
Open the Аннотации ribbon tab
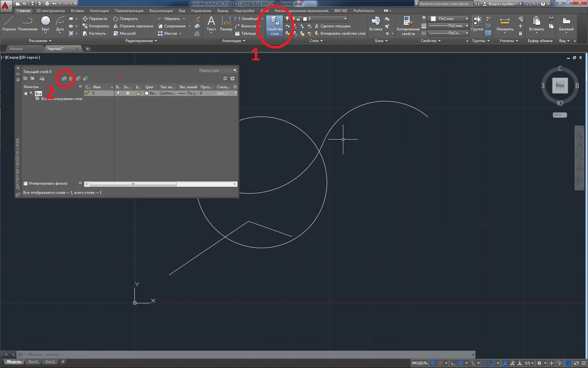pos(99,11)
